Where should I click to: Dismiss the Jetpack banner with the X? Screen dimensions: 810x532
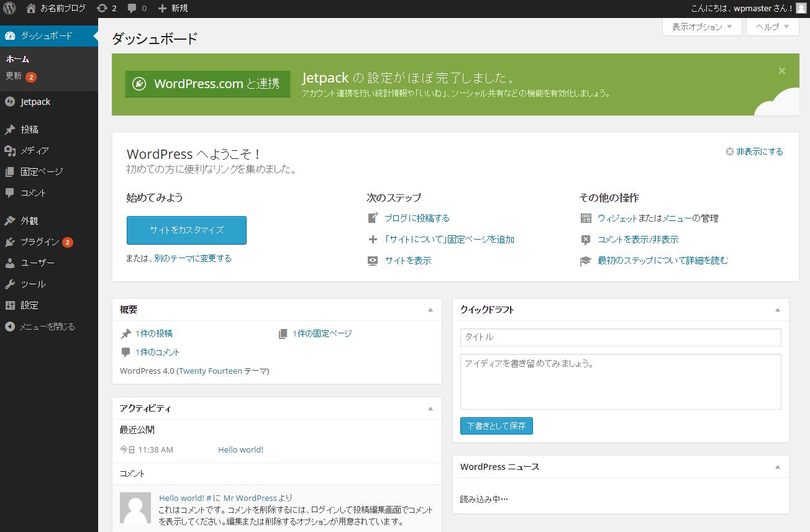tap(782, 71)
